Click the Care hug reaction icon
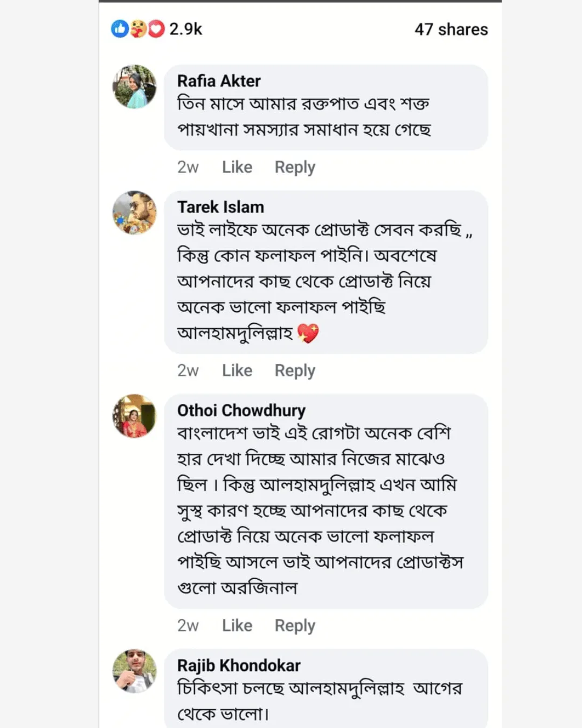Viewport: 582px width, 728px height. (x=138, y=29)
